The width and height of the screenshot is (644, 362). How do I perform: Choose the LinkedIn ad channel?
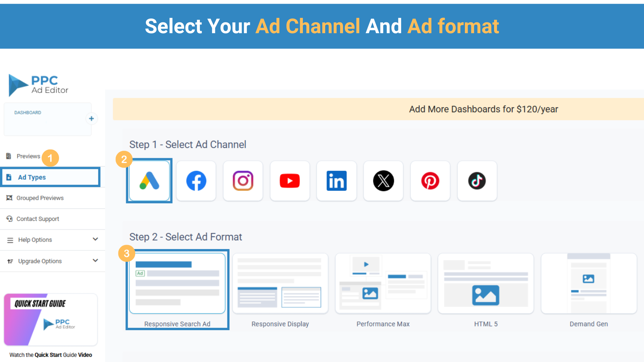click(x=336, y=181)
